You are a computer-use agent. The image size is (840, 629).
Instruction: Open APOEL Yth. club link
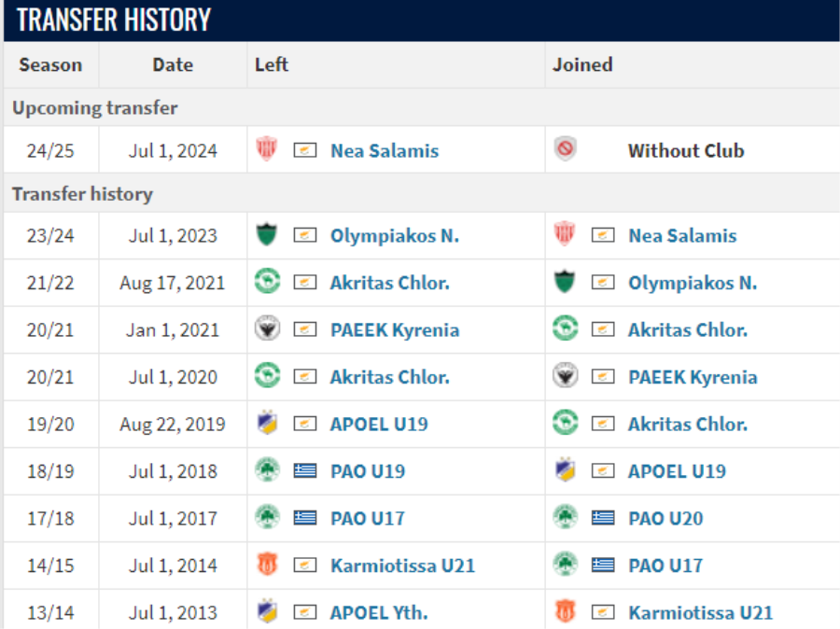379,613
